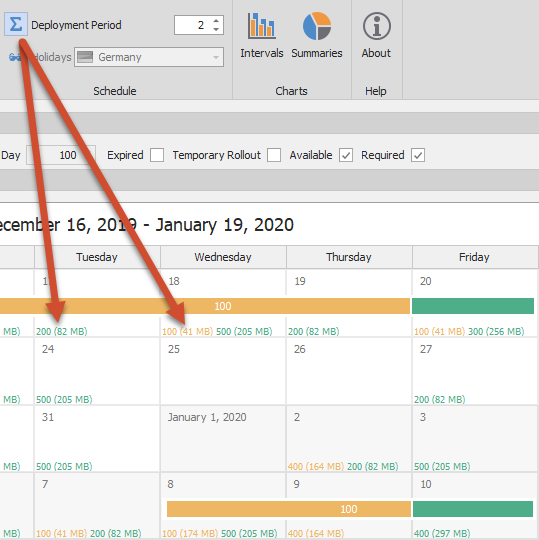
Task: Click the Day value field showing 100
Action: pos(61,155)
